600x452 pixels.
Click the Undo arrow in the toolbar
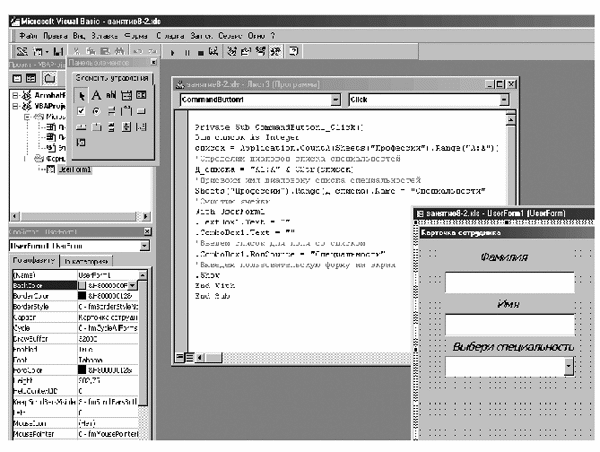pyautogui.click(x=137, y=51)
